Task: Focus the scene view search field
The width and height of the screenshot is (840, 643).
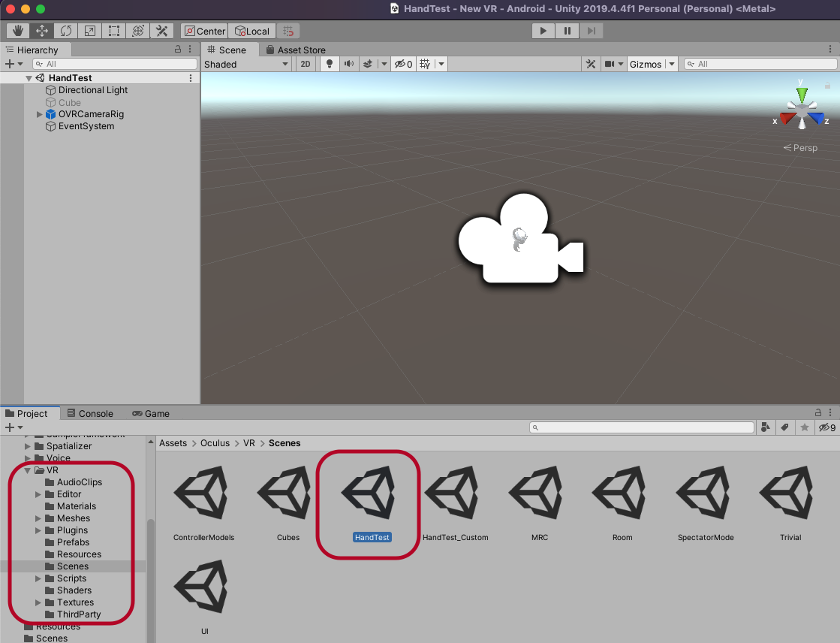Action: click(x=760, y=65)
